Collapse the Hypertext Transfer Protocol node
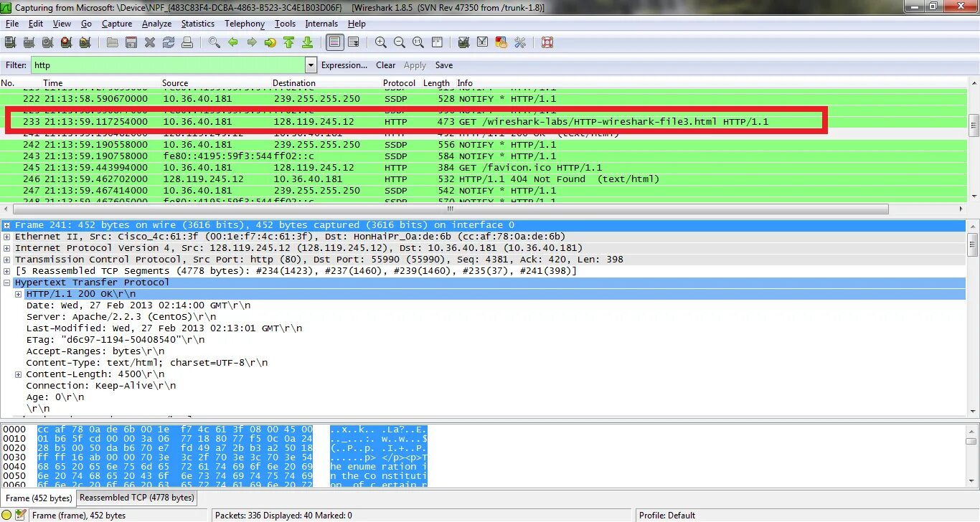Image resolution: width=980 pixels, height=522 pixels. [x=7, y=283]
